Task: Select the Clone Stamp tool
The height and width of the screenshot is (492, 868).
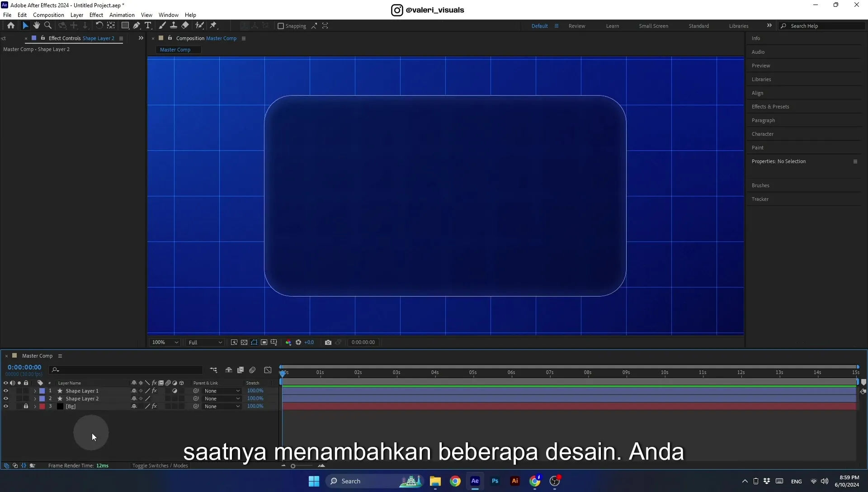Action: click(173, 26)
